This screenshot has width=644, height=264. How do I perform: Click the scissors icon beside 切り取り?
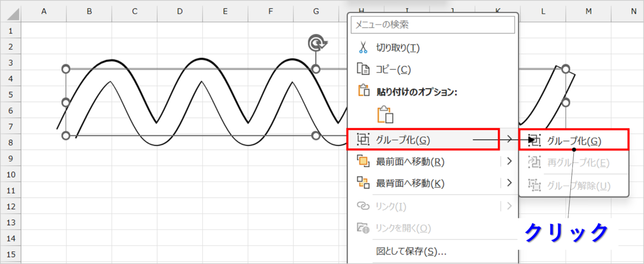click(363, 48)
